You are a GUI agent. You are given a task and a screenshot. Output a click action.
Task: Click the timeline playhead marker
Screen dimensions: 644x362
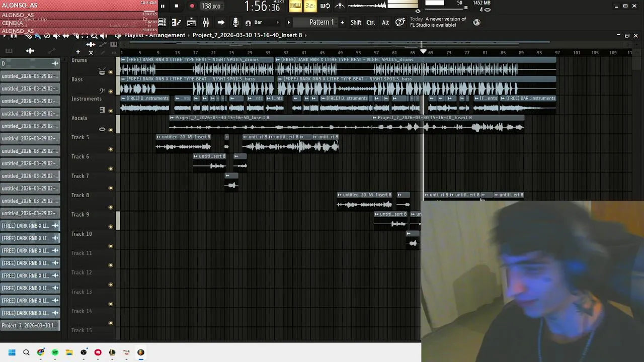(423, 52)
